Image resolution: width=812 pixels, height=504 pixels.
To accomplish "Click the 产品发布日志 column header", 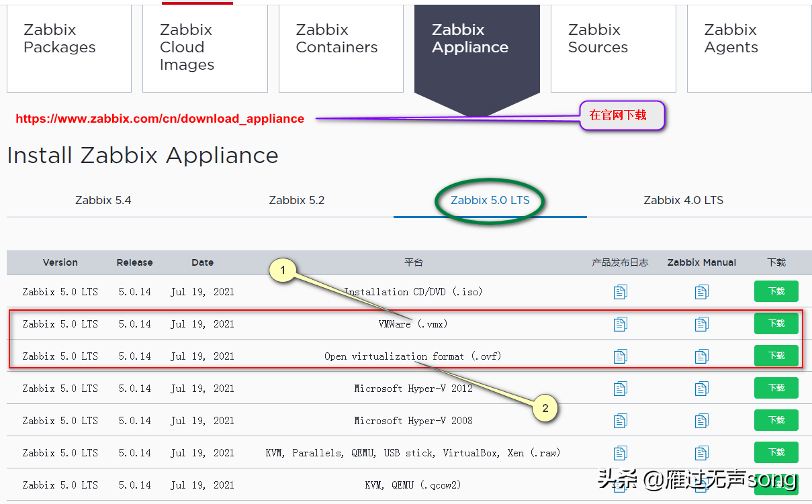I will [620, 262].
